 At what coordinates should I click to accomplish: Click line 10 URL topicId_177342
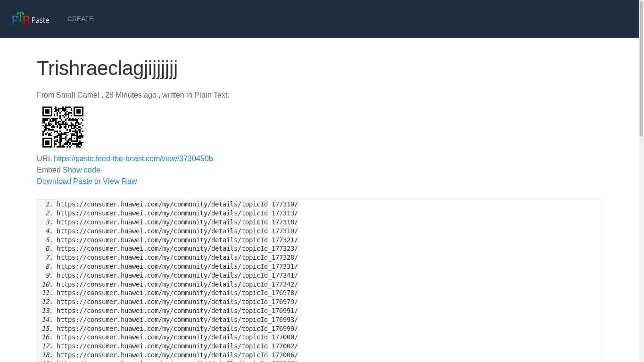pyautogui.click(x=177, y=284)
